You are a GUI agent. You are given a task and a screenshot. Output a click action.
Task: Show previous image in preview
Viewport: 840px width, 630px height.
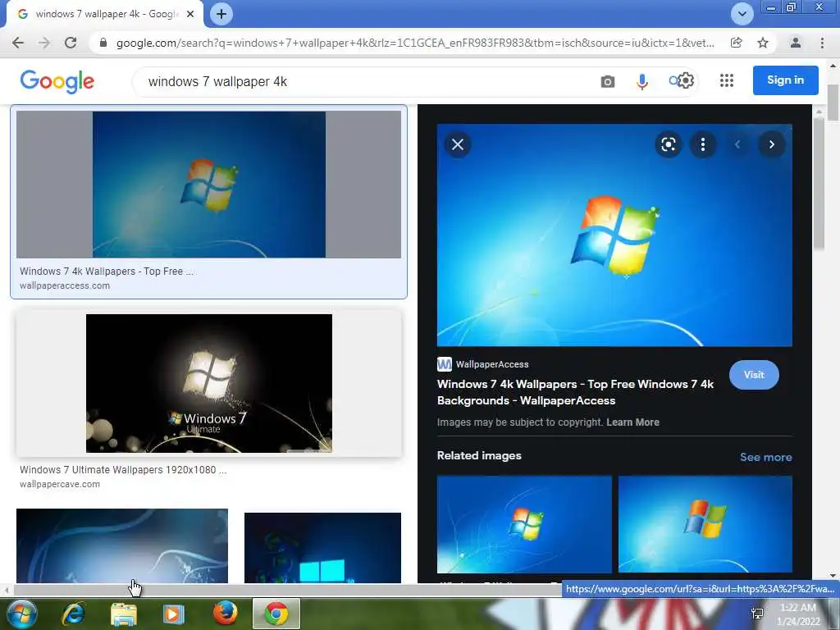[737, 144]
